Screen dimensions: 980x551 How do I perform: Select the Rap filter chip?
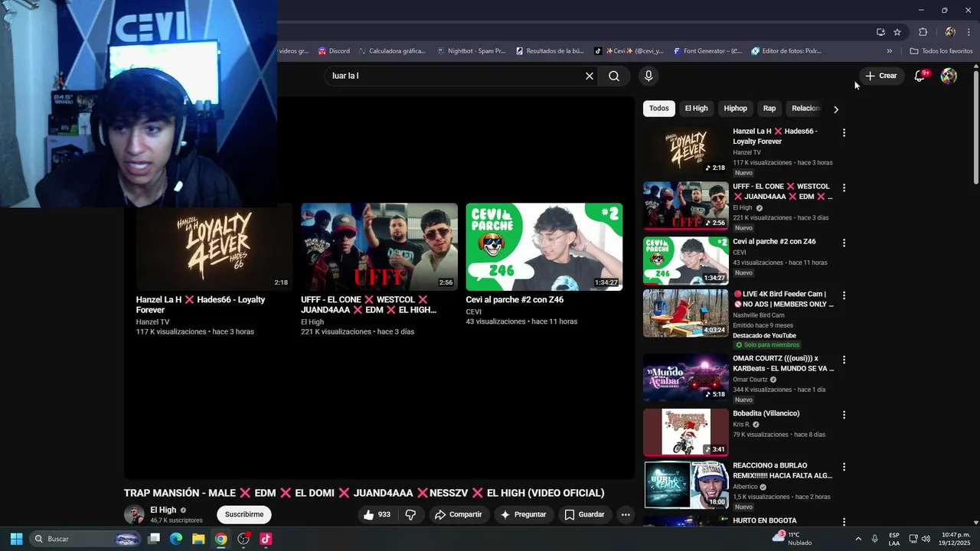click(x=769, y=109)
